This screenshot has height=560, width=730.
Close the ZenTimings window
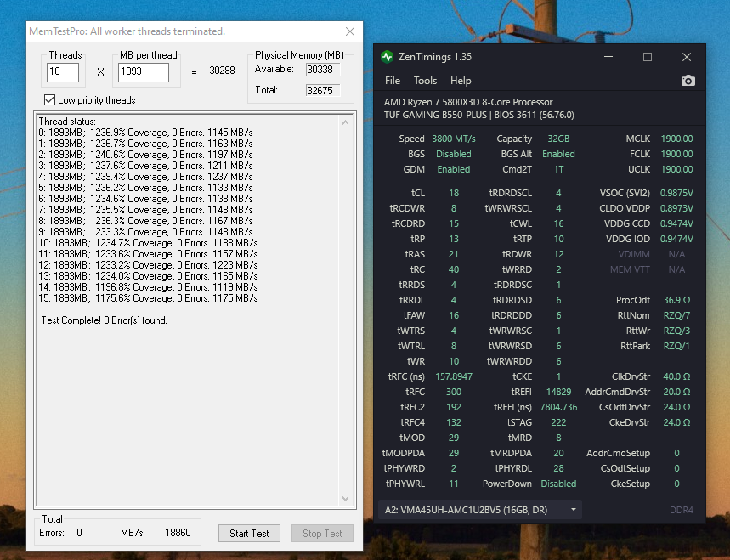[x=687, y=57]
